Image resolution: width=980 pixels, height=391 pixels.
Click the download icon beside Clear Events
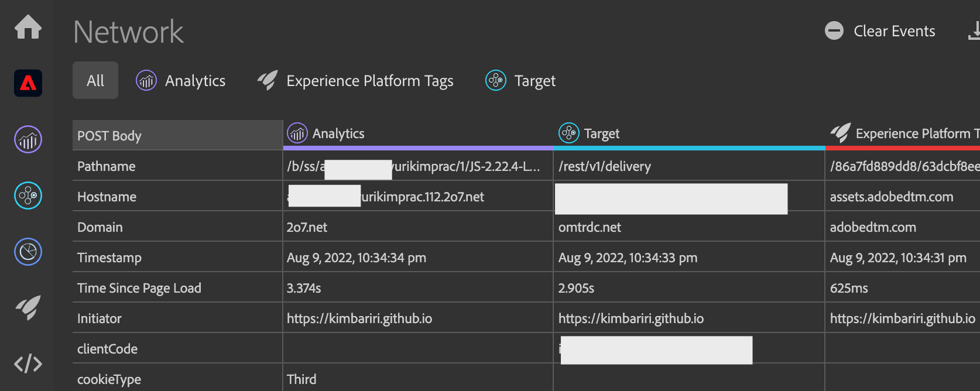point(974,31)
